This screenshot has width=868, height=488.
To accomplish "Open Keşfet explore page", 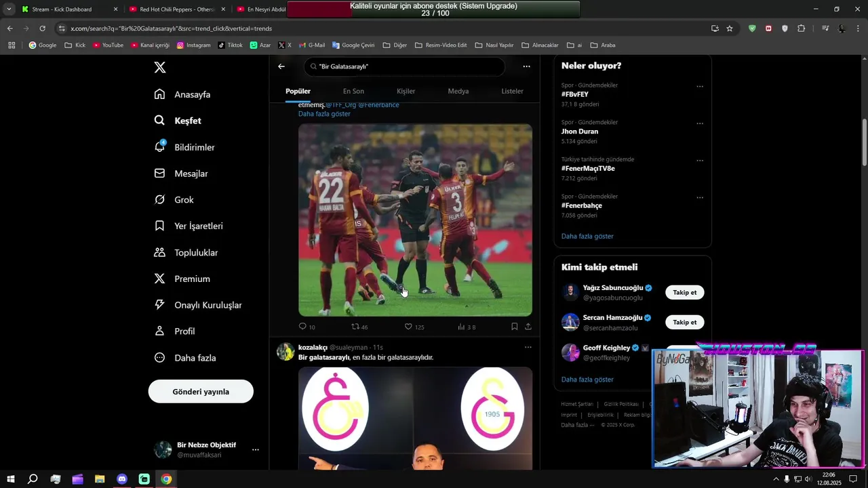I will tap(178, 121).
